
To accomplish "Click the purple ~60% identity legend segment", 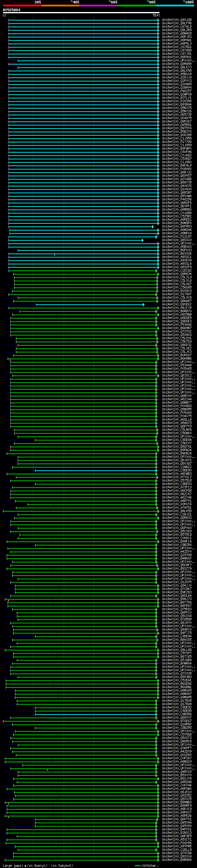I will (x=99, y=6).
